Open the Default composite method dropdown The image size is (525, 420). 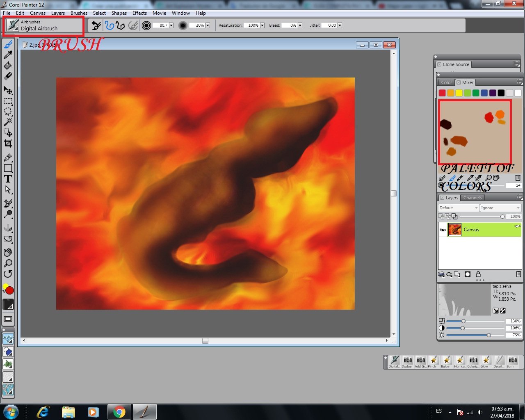(459, 208)
